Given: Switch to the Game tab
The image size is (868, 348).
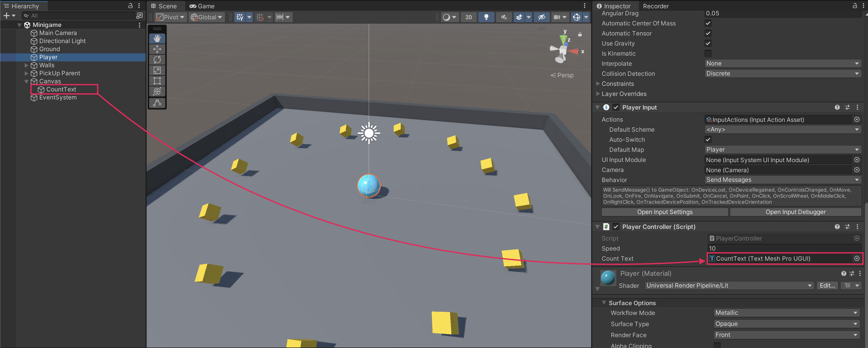Looking at the screenshot, I should (x=202, y=6).
